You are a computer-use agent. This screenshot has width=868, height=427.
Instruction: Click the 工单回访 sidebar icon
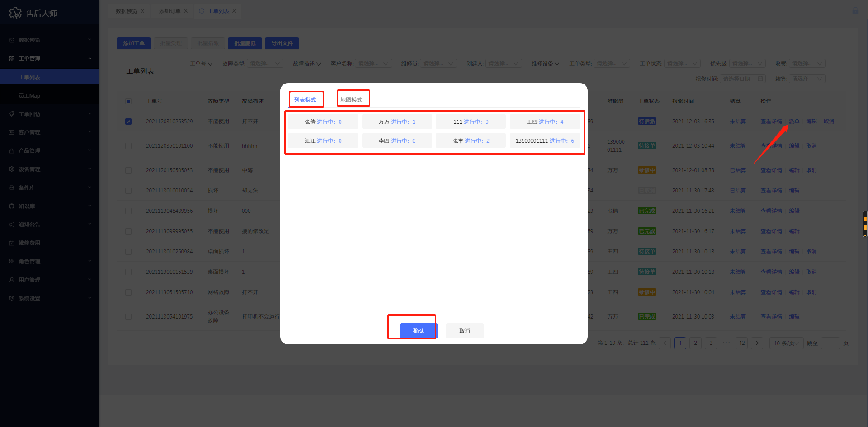tap(12, 114)
